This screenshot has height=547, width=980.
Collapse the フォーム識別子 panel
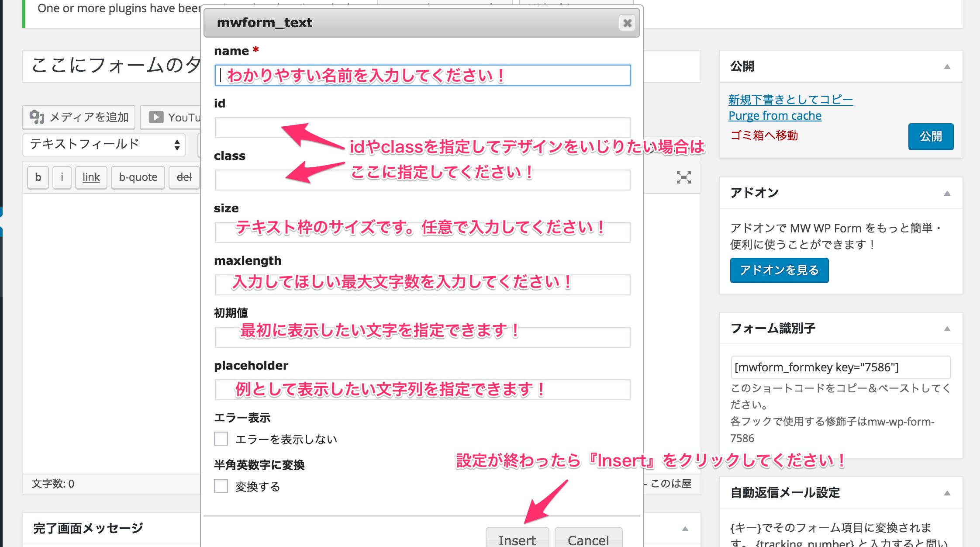pos(947,329)
